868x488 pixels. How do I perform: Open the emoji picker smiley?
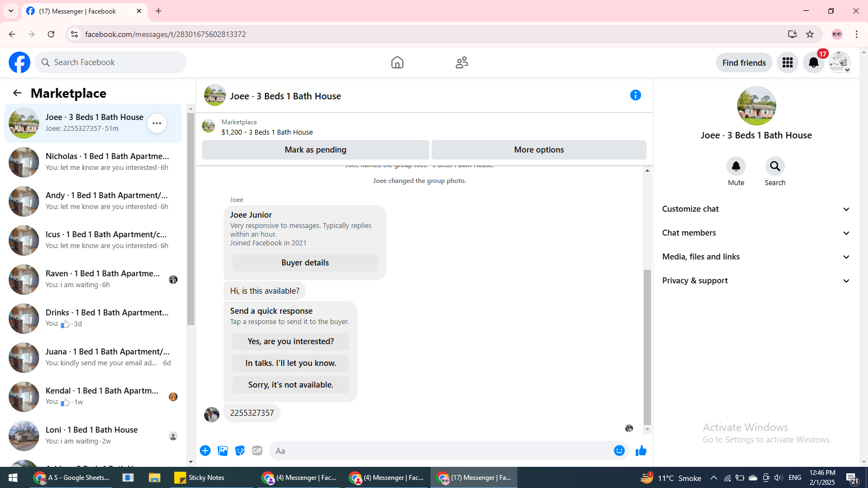click(x=619, y=451)
